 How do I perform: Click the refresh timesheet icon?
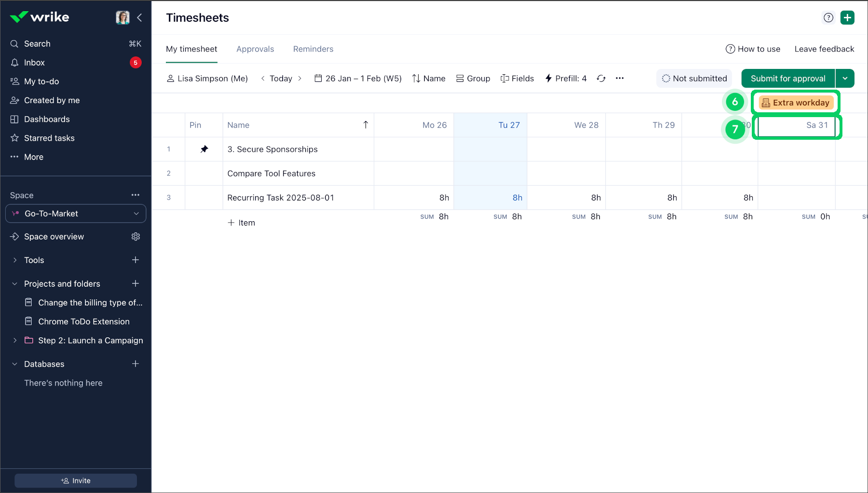click(x=601, y=79)
